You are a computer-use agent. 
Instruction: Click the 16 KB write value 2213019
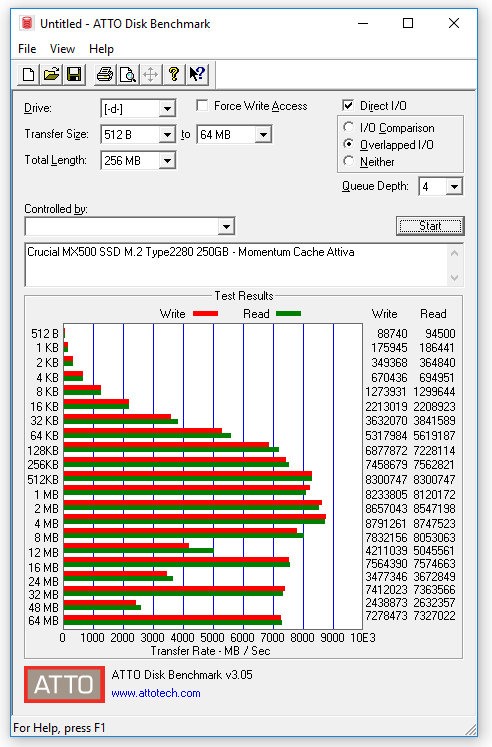coord(386,407)
